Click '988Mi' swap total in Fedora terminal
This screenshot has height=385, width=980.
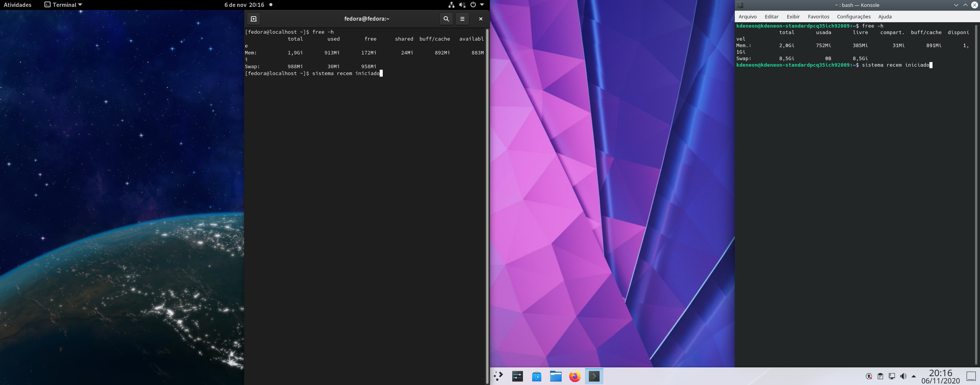295,67
